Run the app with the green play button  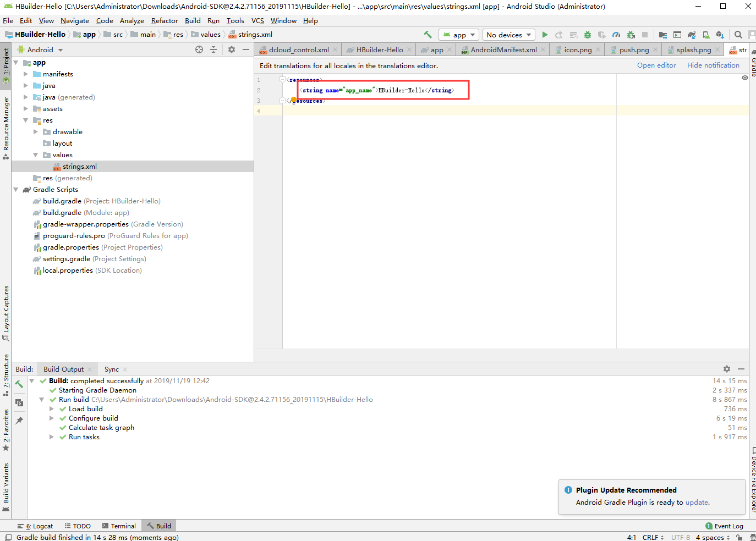tap(545, 35)
